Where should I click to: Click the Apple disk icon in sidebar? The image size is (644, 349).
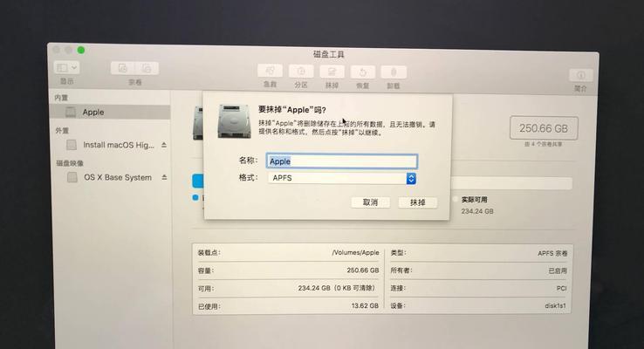pyautogui.click(x=71, y=112)
